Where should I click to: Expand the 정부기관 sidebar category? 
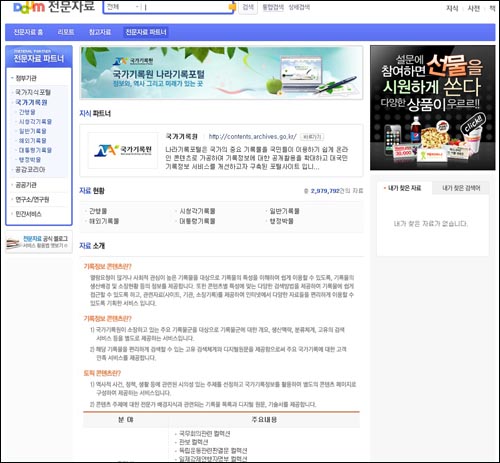point(26,78)
